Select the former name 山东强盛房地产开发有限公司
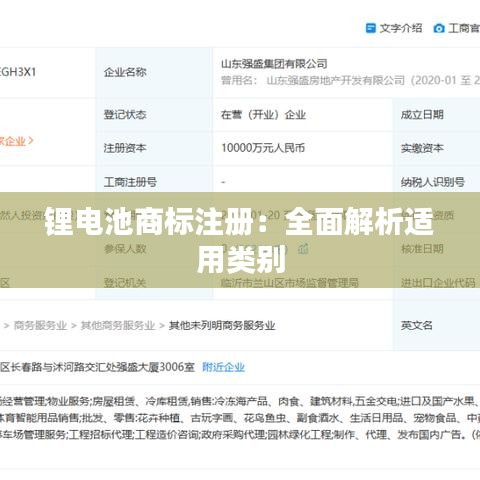Image resolution: width=480 pixels, height=480 pixels. pyautogui.click(x=336, y=80)
